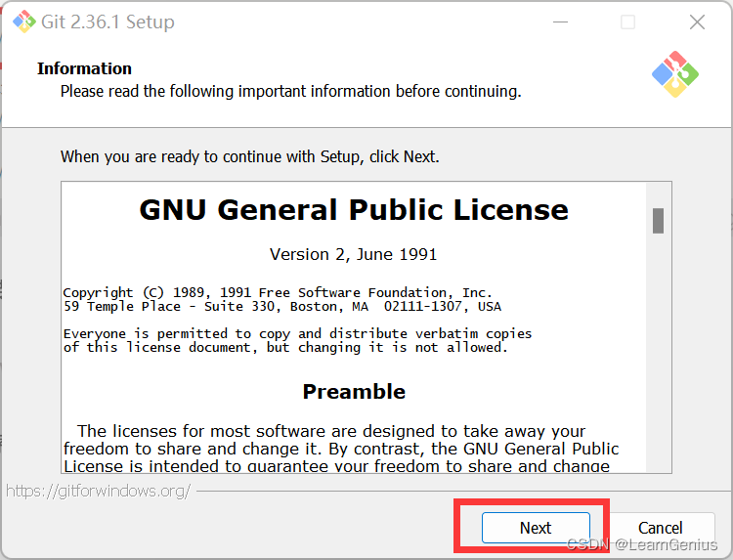Click 'When you are ready to continue' text
The width and height of the screenshot is (733, 560).
[249, 156]
